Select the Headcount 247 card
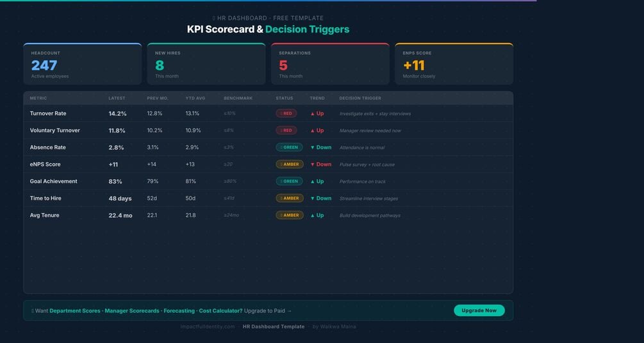This screenshot has height=343, width=644. (x=83, y=64)
